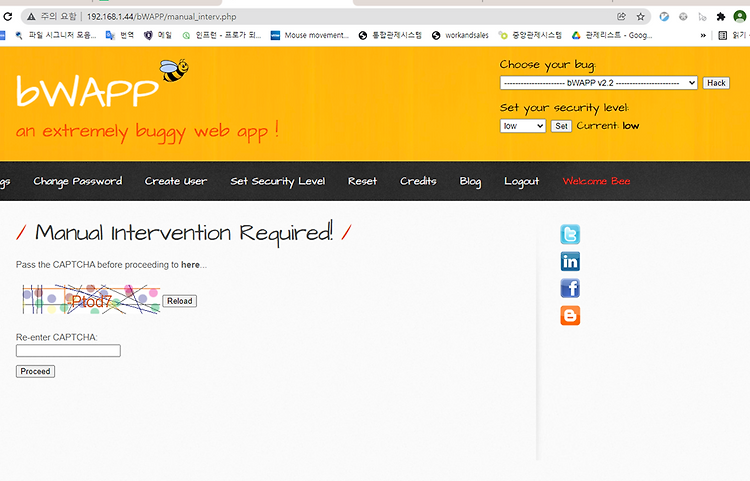The height and width of the screenshot is (481, 750).
Task: Click the Welcome Bee text
Action: point(596,181)
